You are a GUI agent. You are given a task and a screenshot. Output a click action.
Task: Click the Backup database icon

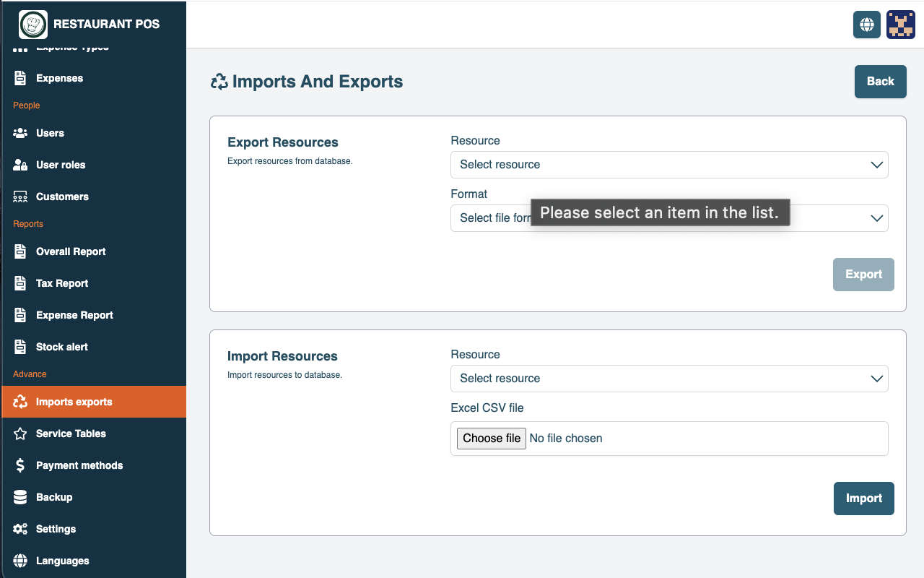tap(20, 497)
